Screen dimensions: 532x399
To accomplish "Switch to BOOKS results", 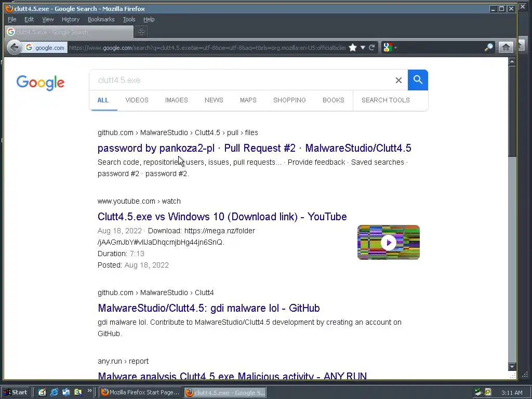I will point(333,100).
